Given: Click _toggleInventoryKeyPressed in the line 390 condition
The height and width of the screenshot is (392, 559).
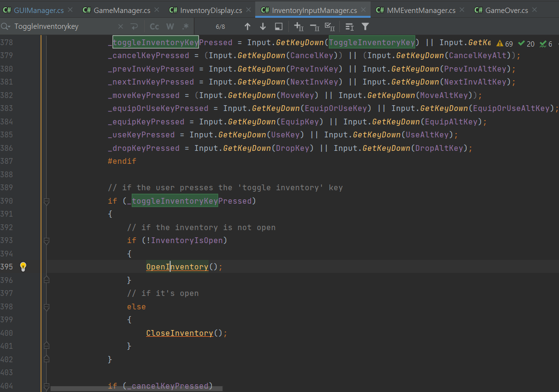Looking at the screenshot, I should click(x=189, y=201).
